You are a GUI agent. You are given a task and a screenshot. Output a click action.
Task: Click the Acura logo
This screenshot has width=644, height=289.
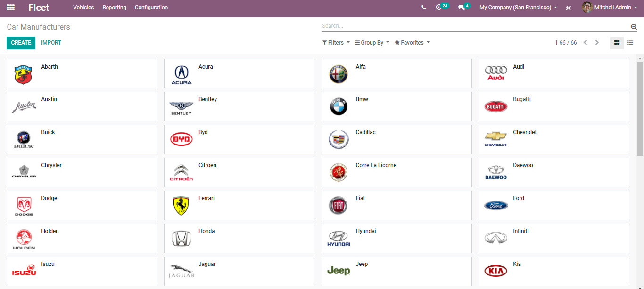point(181,74)
